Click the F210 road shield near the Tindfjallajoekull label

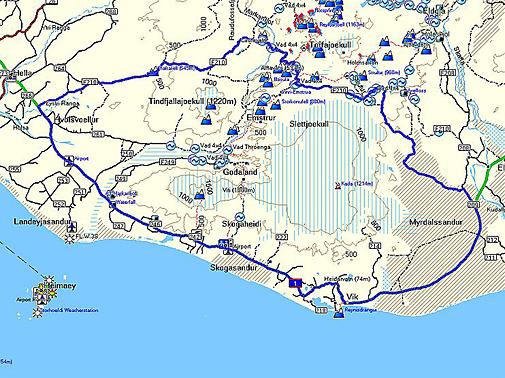click(x=218, y=62)
